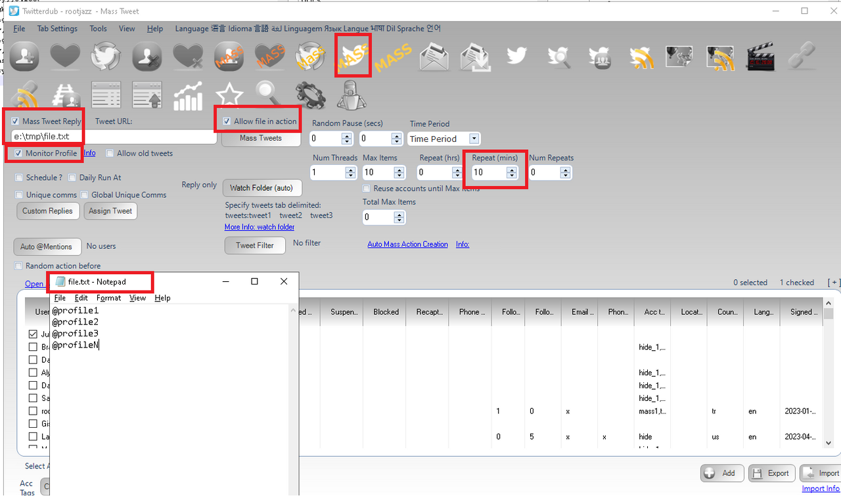Viewport: 841px width, 504px height.
Task: Enable Random action before checkbox
Action: tap(18, 266)
